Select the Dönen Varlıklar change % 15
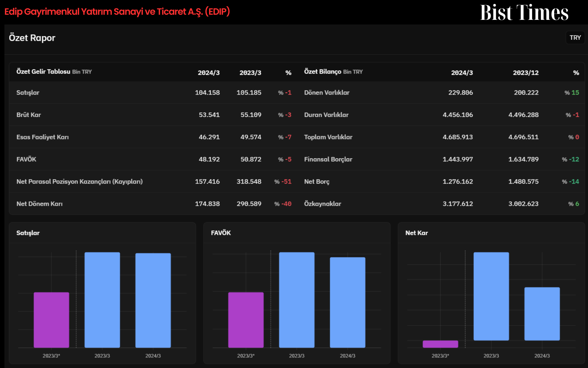Image resolution: width=588 pixels, height=368 pixels. (572, 93)
